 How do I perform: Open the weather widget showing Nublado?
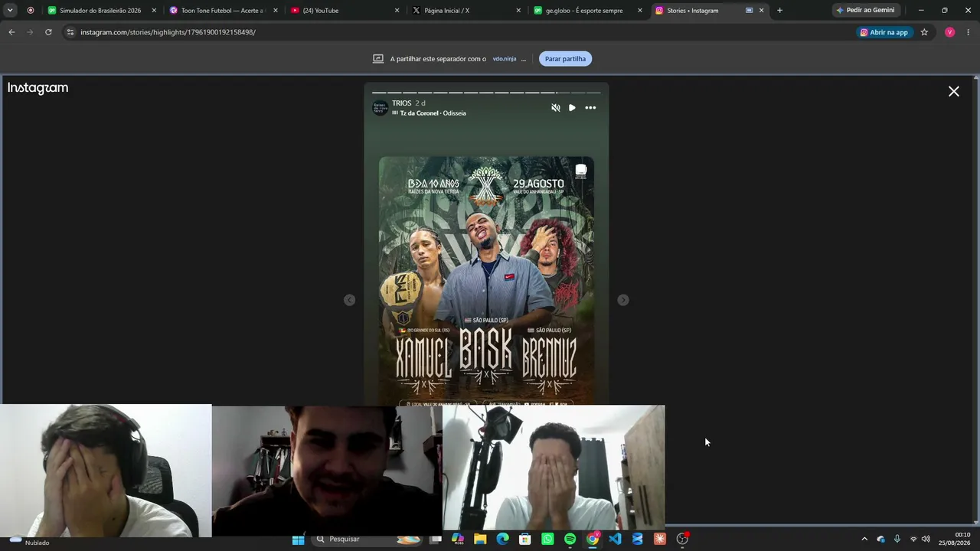[29, 540]
